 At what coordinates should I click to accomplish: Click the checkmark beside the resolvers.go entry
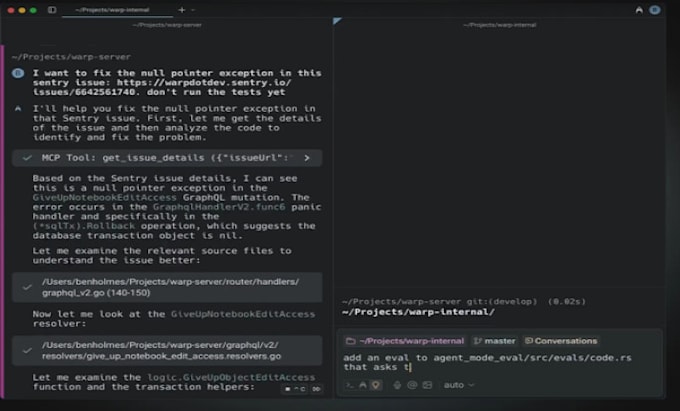point(27,350)
